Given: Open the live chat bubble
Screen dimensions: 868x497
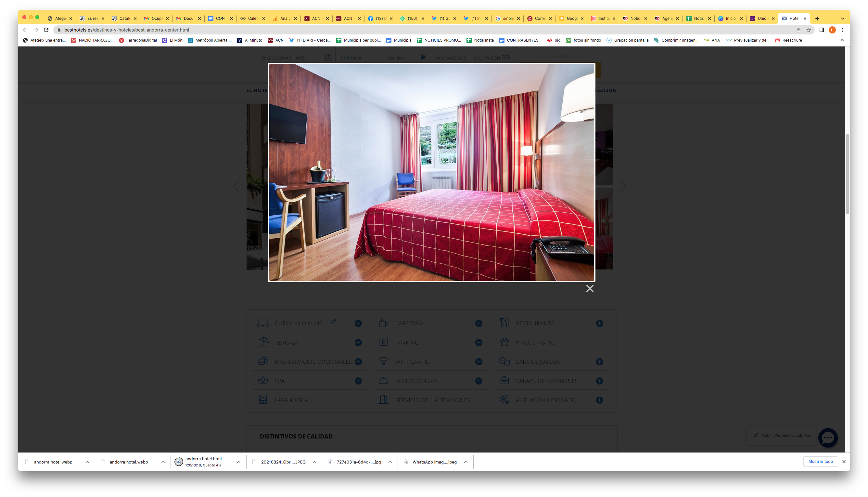Looking at the screenshot, I should 828,438.
